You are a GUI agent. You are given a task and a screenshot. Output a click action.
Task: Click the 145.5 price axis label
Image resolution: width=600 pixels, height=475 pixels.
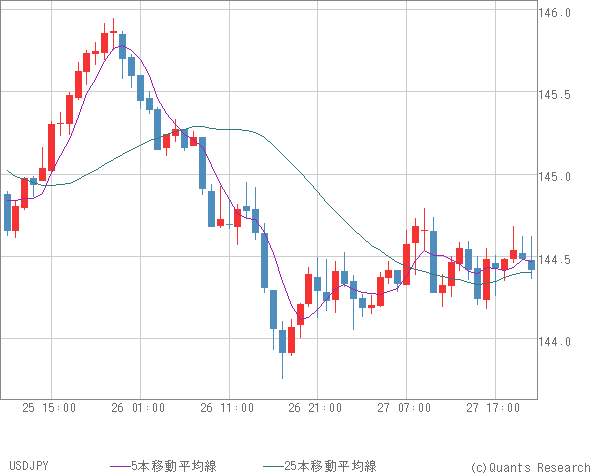(554, 95)
